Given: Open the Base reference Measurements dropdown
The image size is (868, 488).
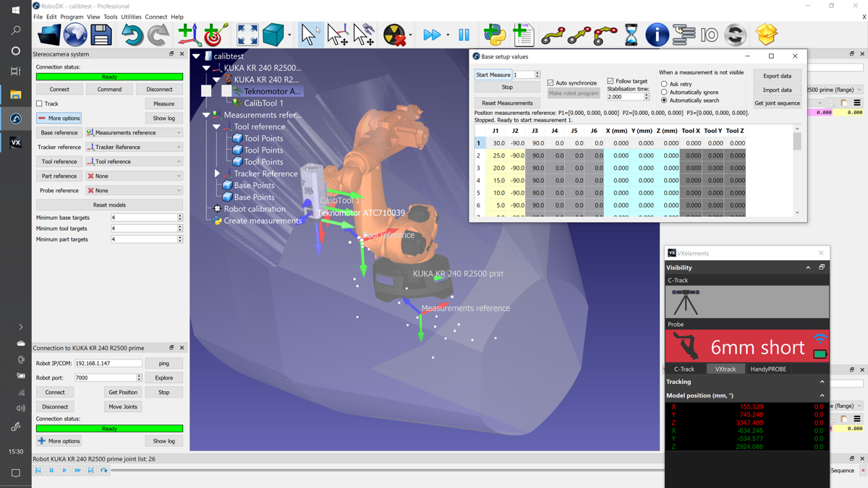Looking at the screenshot, I should pyautogui.click(x=134, y=132).
